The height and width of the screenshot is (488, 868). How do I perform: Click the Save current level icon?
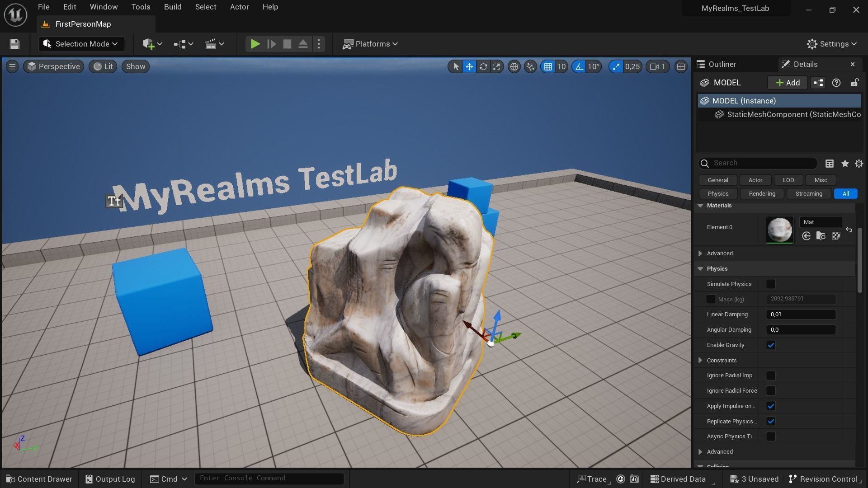(x=14, y=44)
